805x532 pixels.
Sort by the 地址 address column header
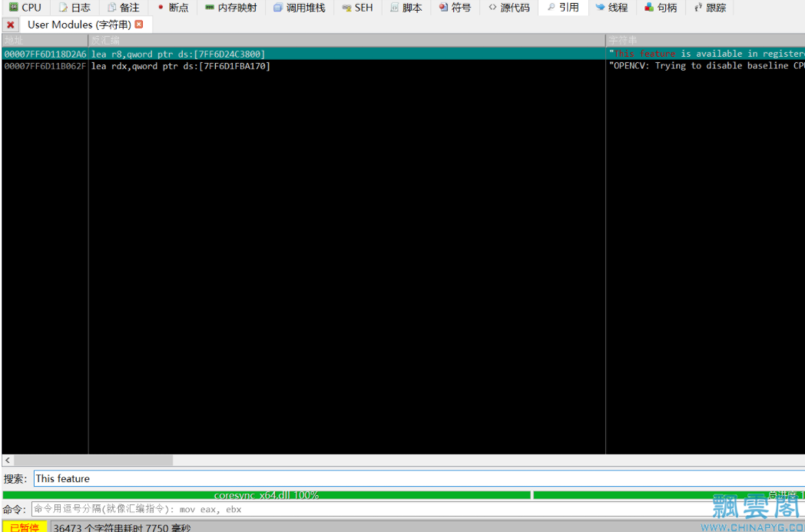pos(45,40)
